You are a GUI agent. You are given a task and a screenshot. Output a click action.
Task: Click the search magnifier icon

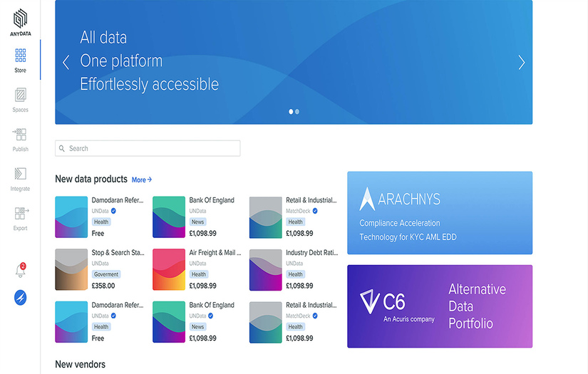[62, 148]
